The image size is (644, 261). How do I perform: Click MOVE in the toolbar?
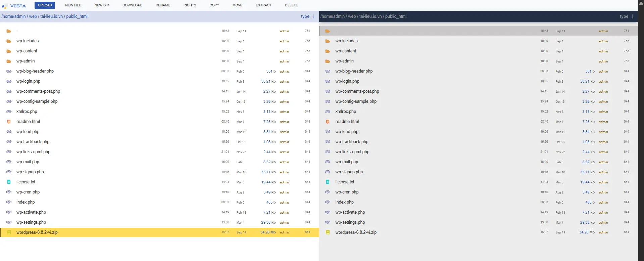pos(237,5)
